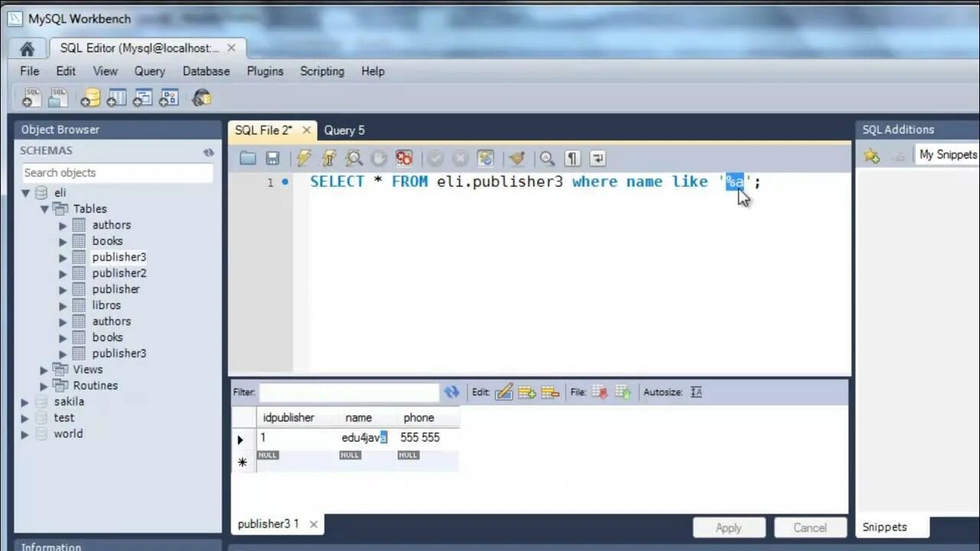The image size is (980, 551).
Task: Create a new SQL tab for queries
Action: click(32, 98)
